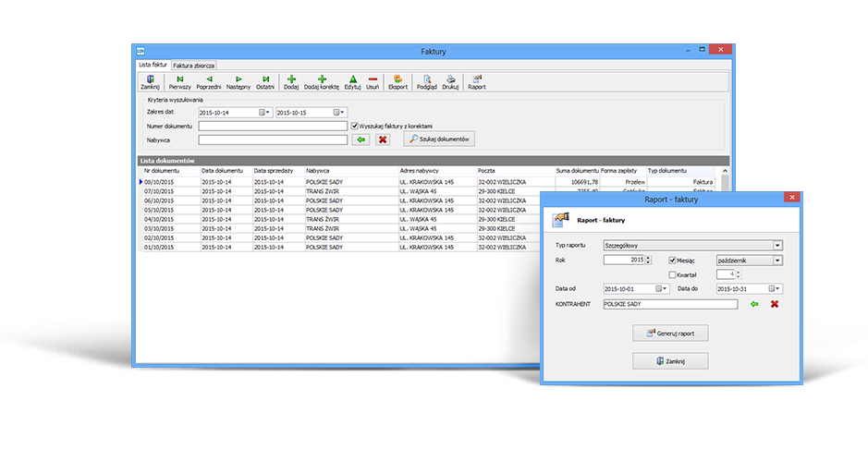Click the Drukuj print icon
This screenshot has width=868, height=449.
[x=450, y=80]
